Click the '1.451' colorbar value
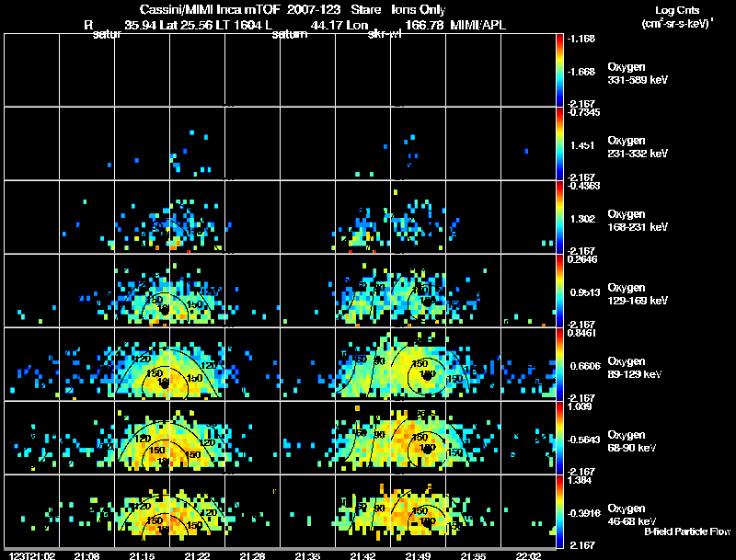 (582, 145)
